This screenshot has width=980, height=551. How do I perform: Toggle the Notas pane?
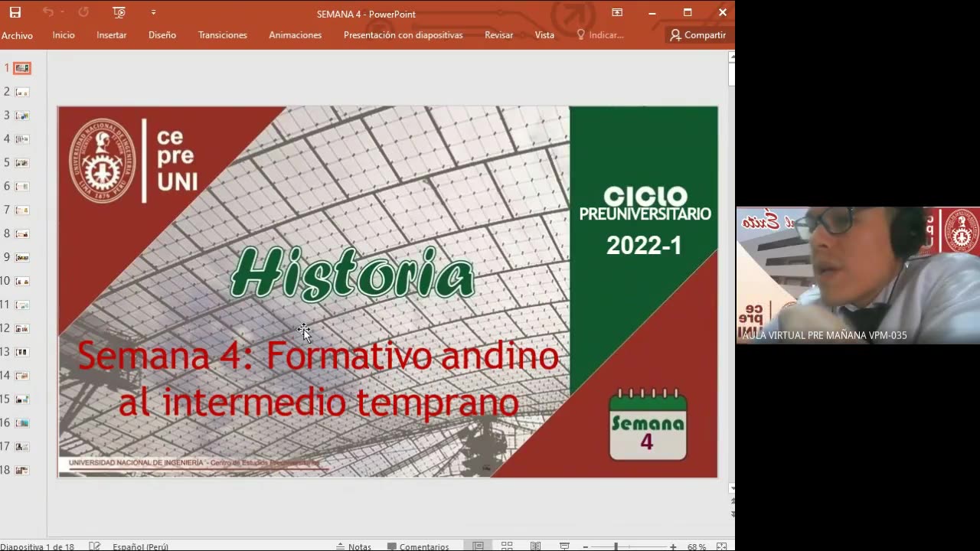[x=354, y=546]
